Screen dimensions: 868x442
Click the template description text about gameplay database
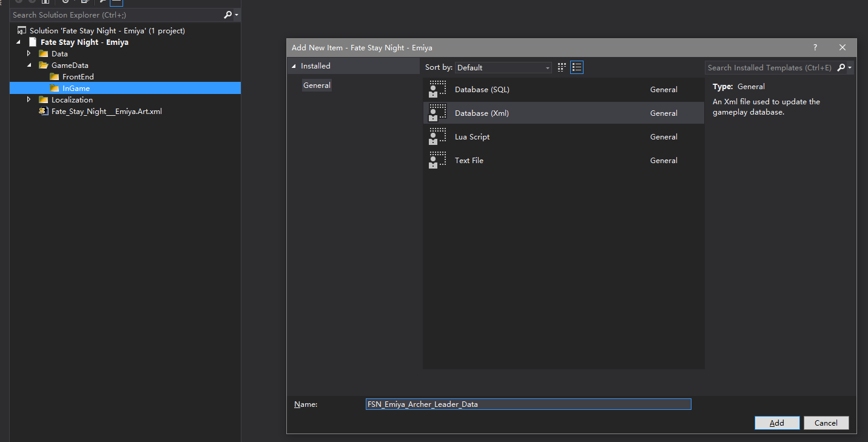[x=766, y=107]
